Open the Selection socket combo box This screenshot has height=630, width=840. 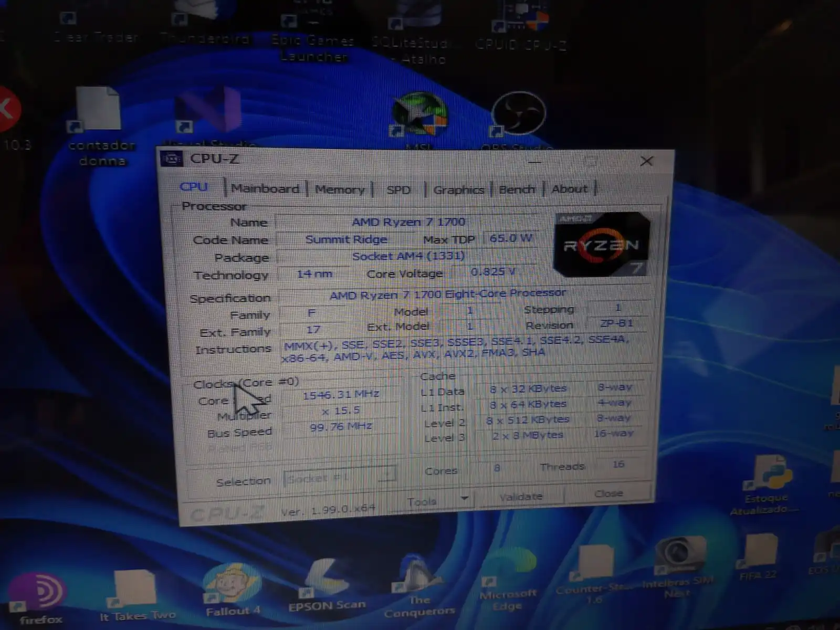(x=339, y=478)
